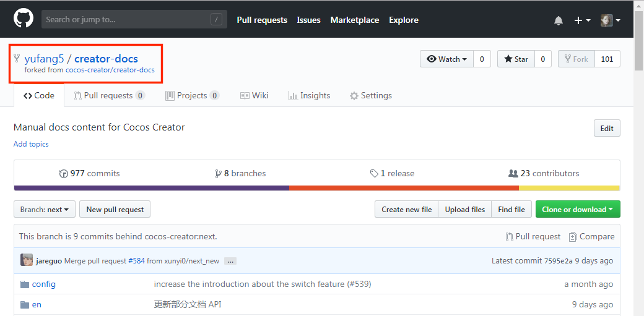Screen dimensions: 644x316
Task: Open Marketplace in top navigation
Action: tap(355, 20)
